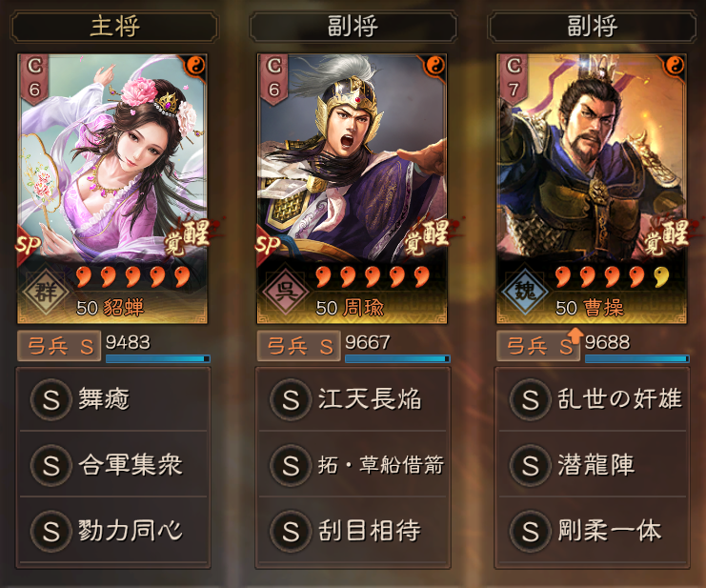
Task: Click the S rank icon beside 潜龍陣
Action: (530, 465)
